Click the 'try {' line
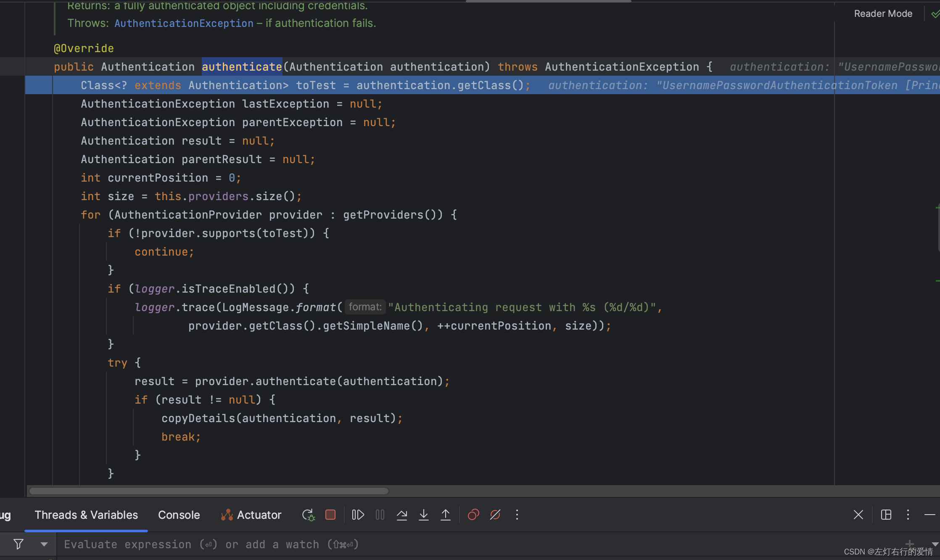940x560 pixels. coord(124,363)
